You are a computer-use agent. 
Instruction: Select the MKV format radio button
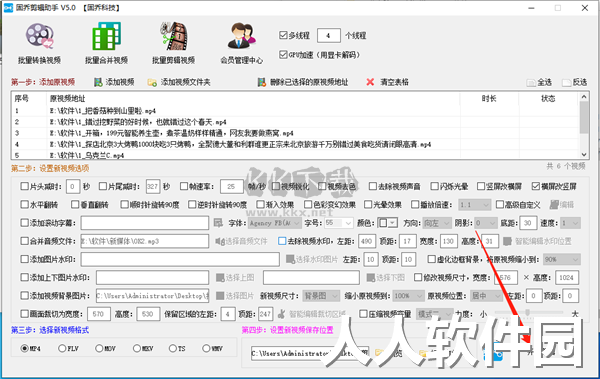(x=137, y=348)
